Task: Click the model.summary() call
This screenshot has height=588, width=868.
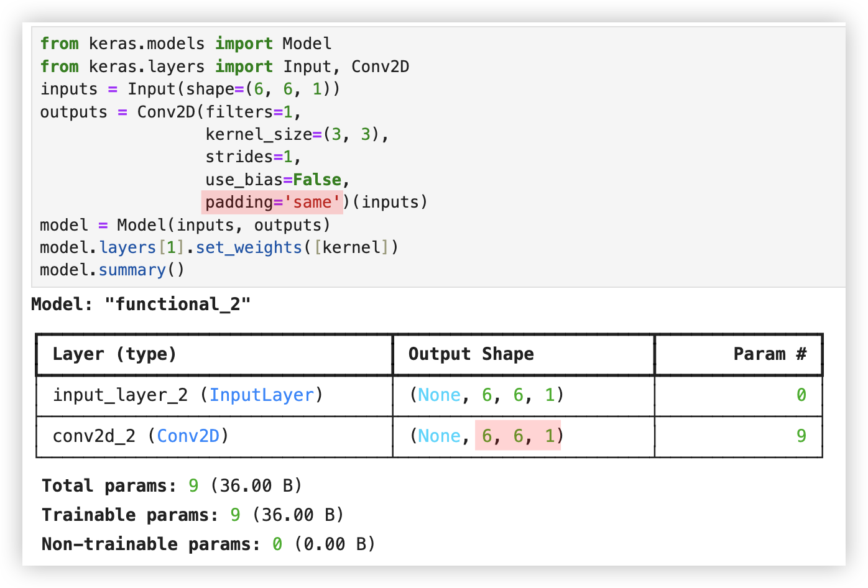Action: [x=112, y=270]
